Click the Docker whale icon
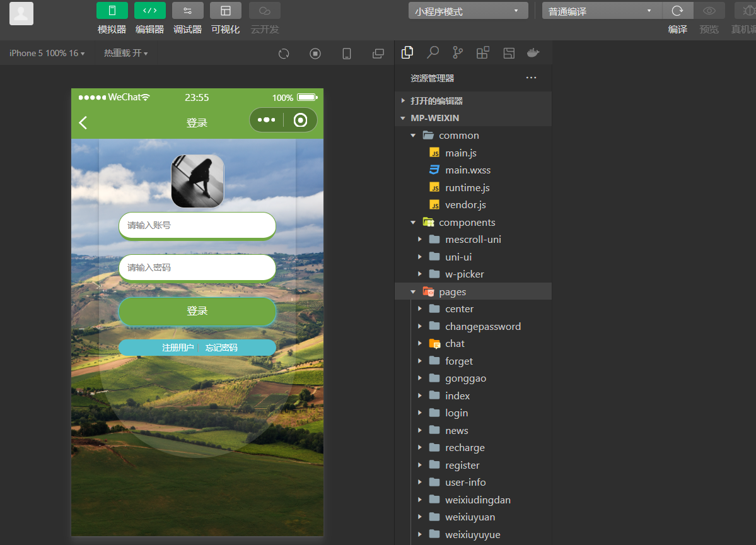 click(x=533, y=53)
